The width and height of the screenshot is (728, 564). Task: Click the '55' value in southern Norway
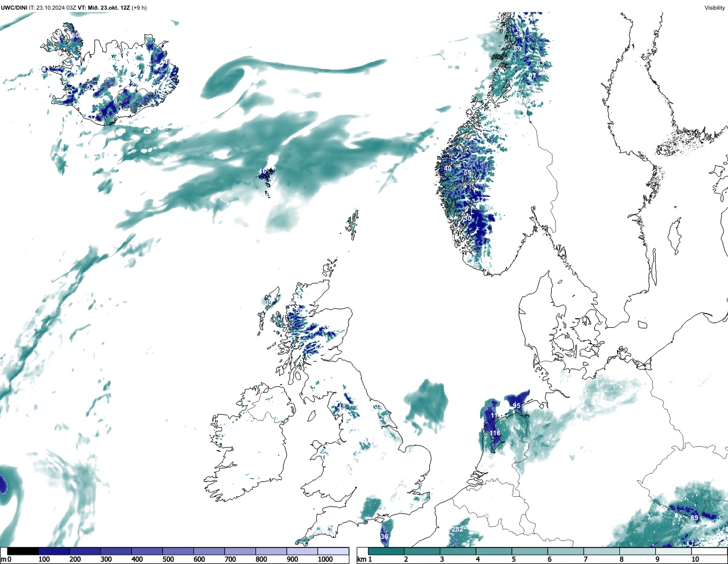[x=468, y=173]
